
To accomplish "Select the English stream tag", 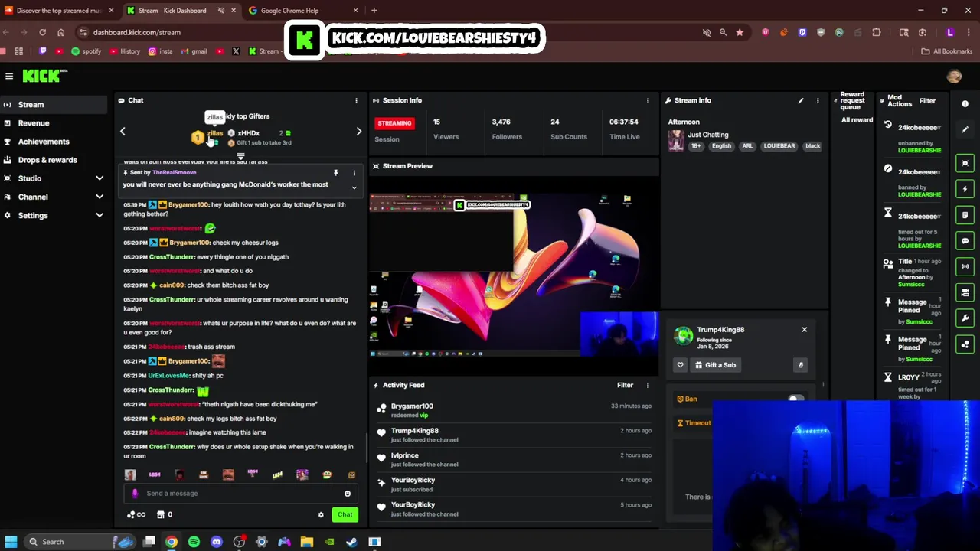I will point(721,146).
